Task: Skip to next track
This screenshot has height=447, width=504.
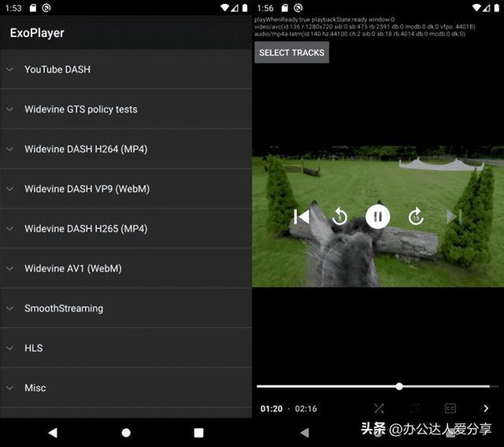Action: (x=454, y=216)
